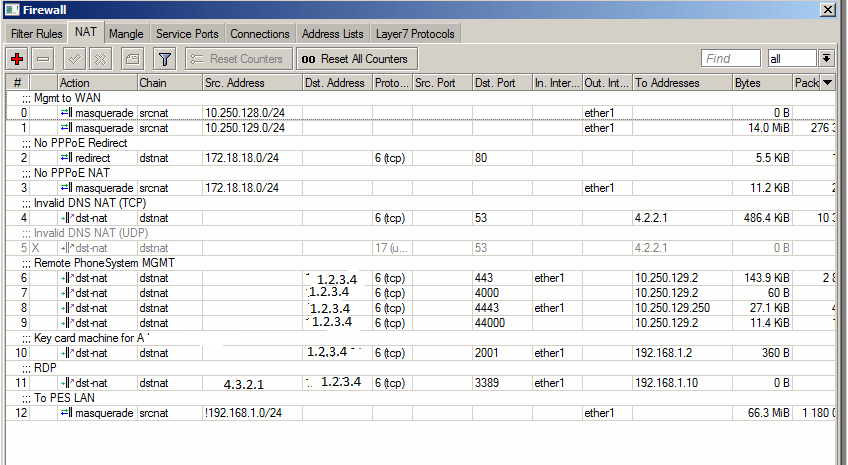
Task: Click dst-nat icon in rule 9
Action: click(x=67, y=323)
